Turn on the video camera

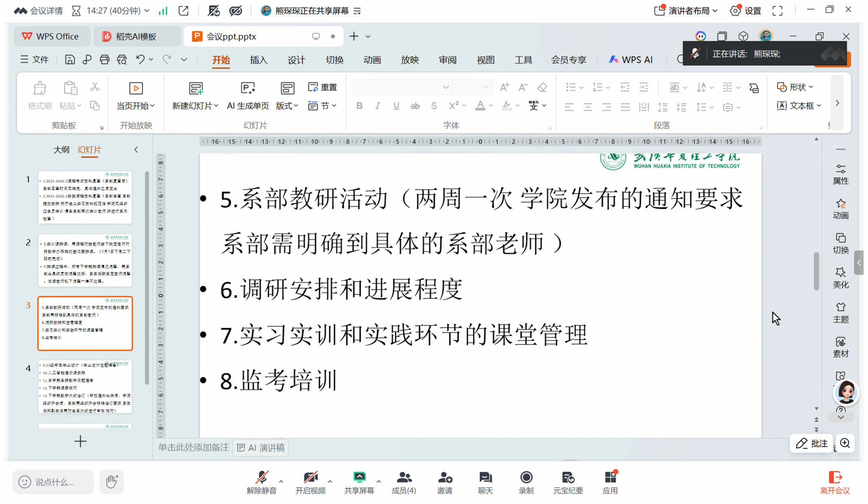[x=310, y=482]
